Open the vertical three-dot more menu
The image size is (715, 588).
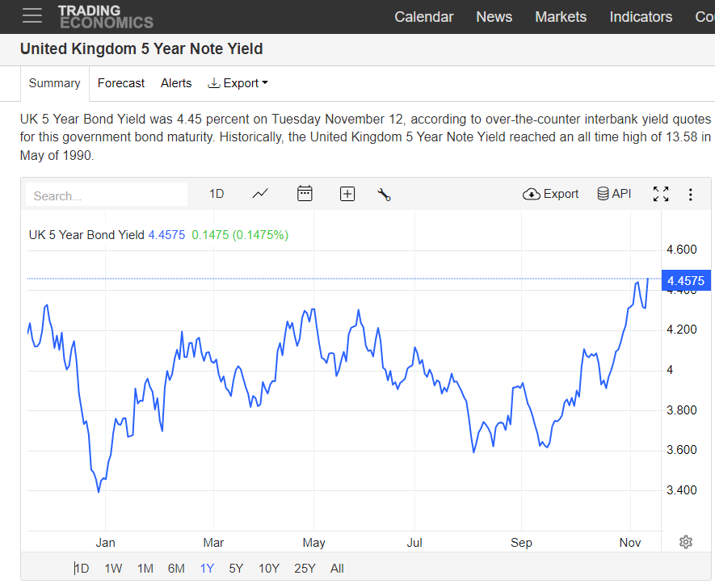tap(691, 195)
